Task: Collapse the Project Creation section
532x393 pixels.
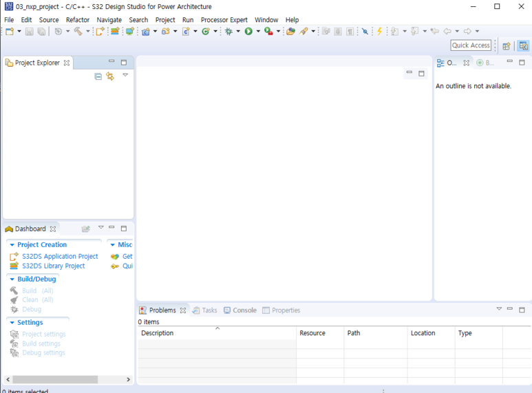Action: [x=12, y=245]
